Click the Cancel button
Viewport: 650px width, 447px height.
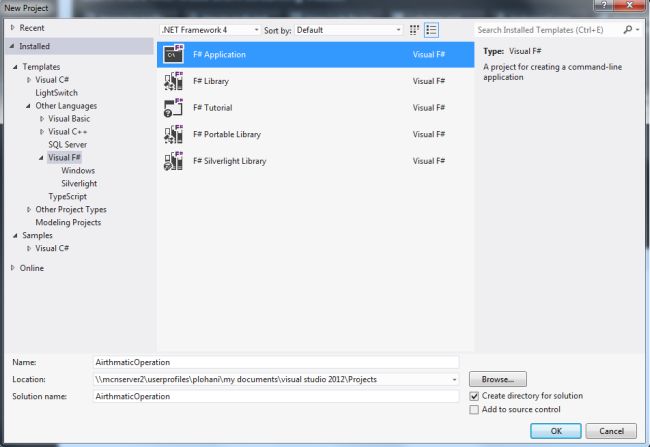click(611, 431)
